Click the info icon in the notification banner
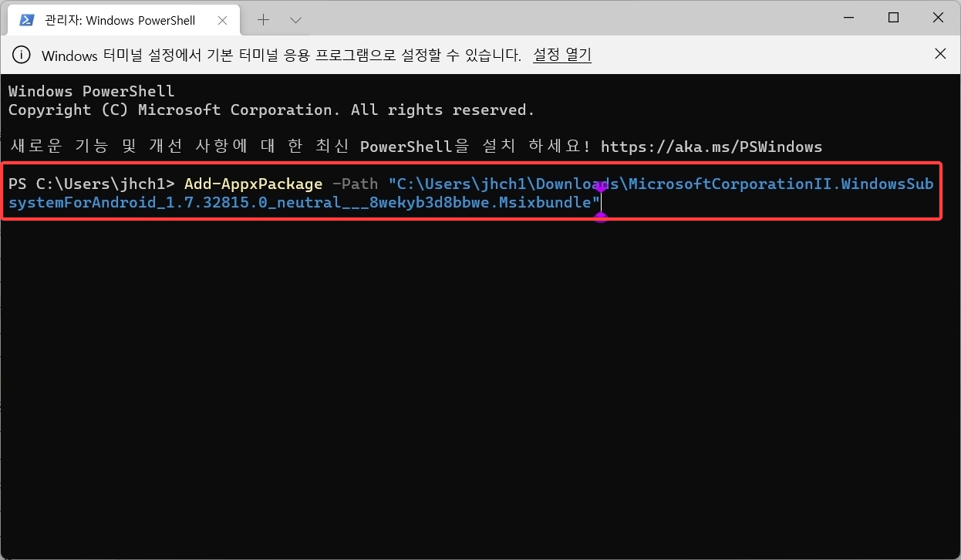Image resolution: width=961 pixels, height=560 pixels. (x=21, y=54)
